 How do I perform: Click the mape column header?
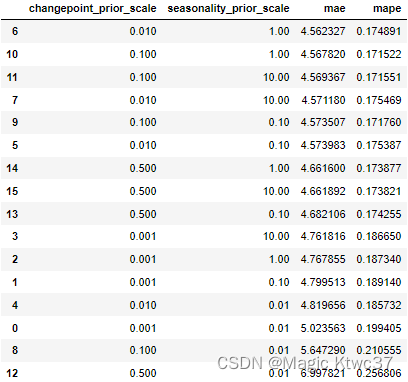coord(387,9)
